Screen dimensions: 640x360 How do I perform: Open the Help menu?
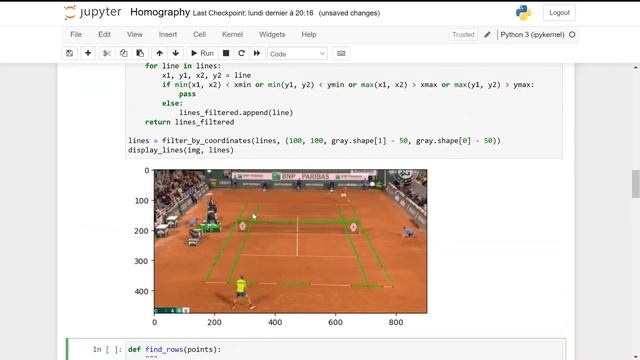[x=309, y=35]
